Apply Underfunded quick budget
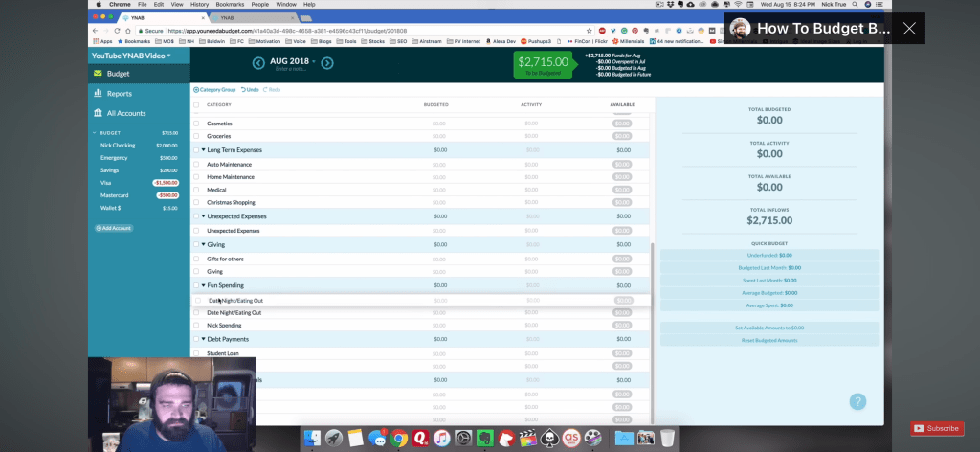980x452 pixels. pyautogui.click(x=769, y=255)
